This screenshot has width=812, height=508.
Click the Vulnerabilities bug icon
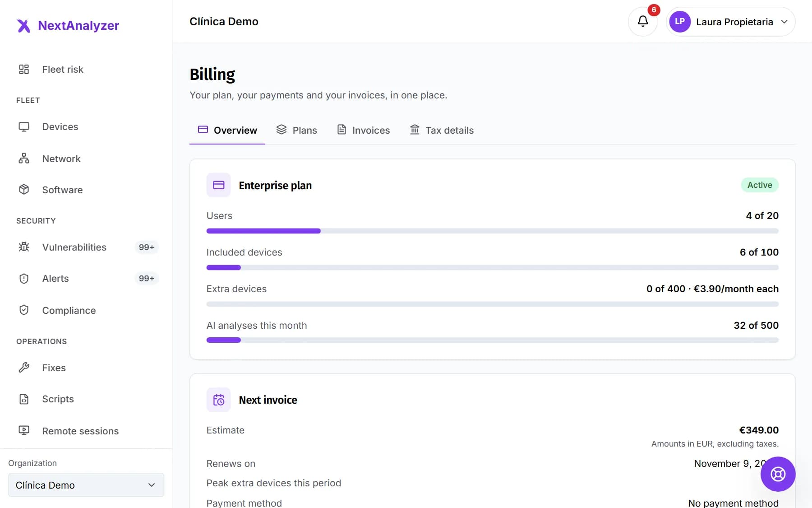24,247
